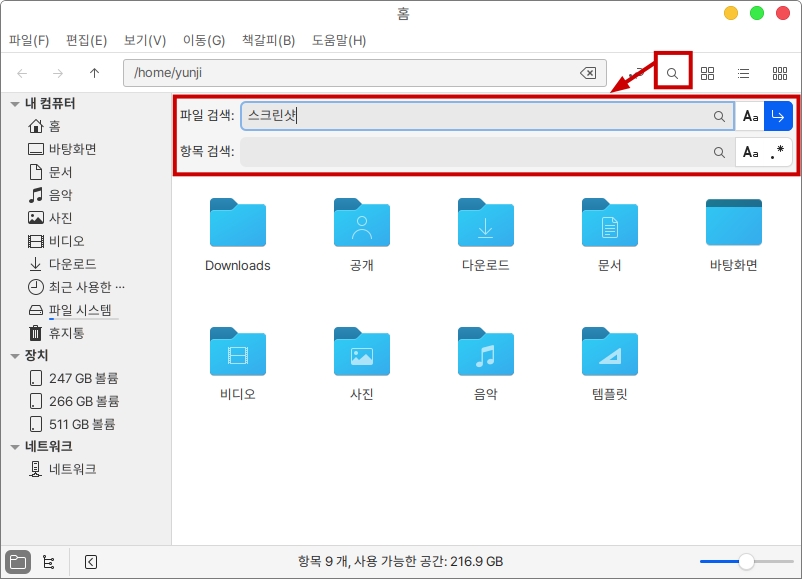Collapse the 장치 sidebar section
This screenshot has height=579, width=802.
tap(15, 356)
